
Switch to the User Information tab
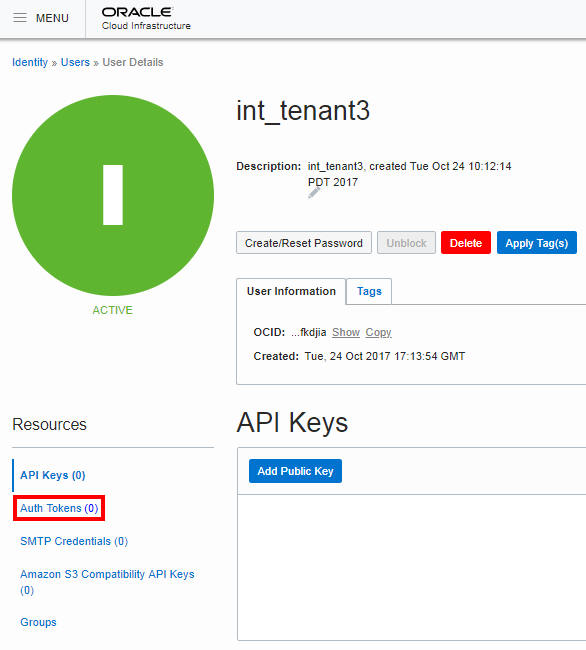click(x=291, y=291)
